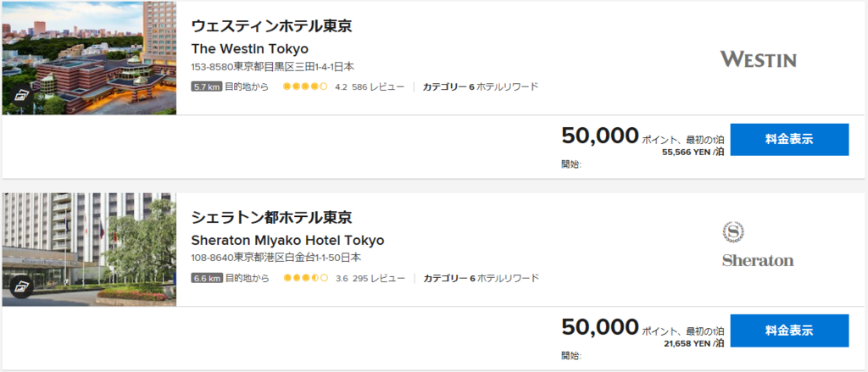Open the シェラトン都ホテル東京 hotel title
The height and width of the screenshot is (372, 868).
click(x=271, y=217)
